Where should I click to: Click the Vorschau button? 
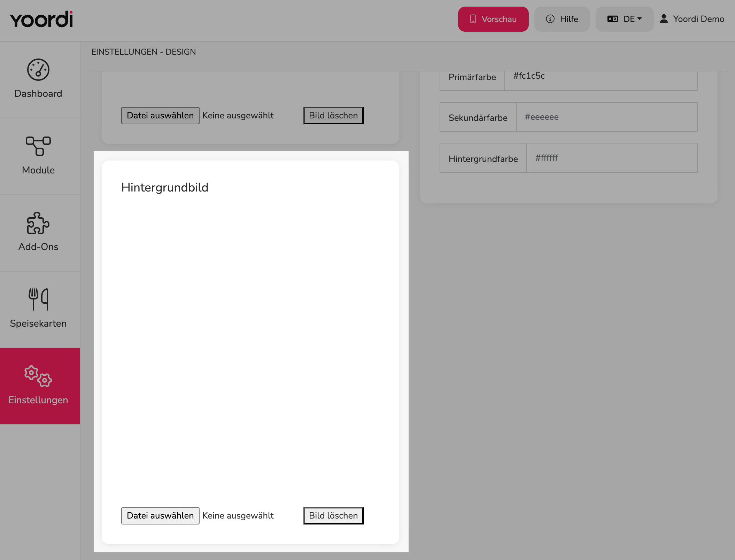[493, 19]
